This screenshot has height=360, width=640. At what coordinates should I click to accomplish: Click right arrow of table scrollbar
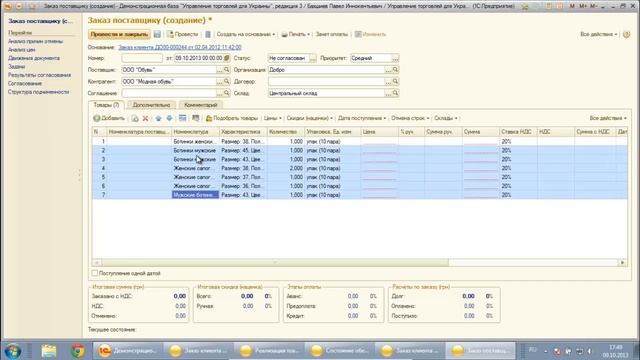622,262
